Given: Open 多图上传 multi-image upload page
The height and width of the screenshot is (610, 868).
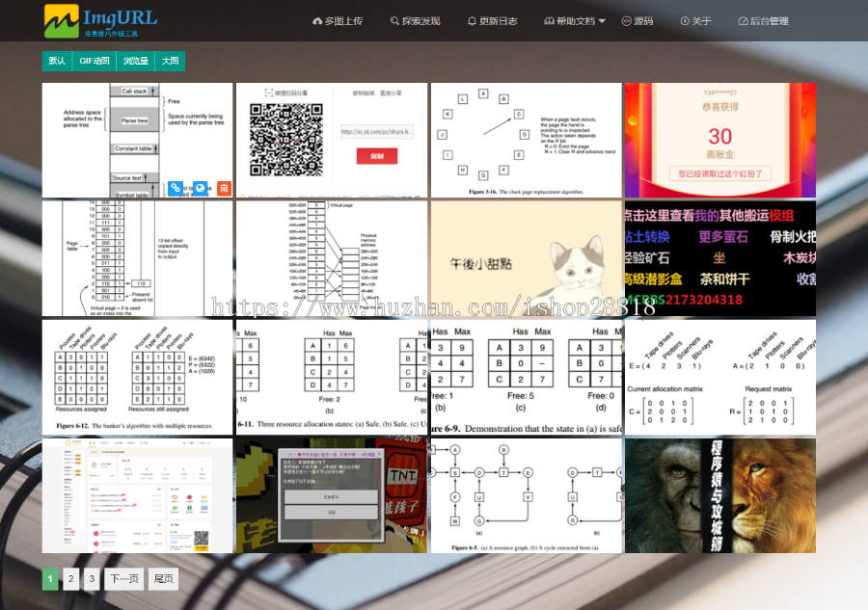Looking at the screenshot, I should [338, 21].
